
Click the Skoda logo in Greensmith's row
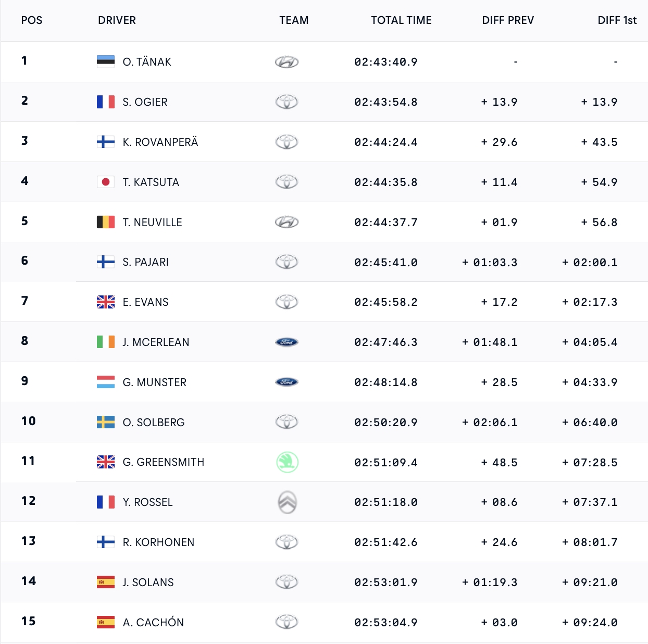(x=287, y=462)
